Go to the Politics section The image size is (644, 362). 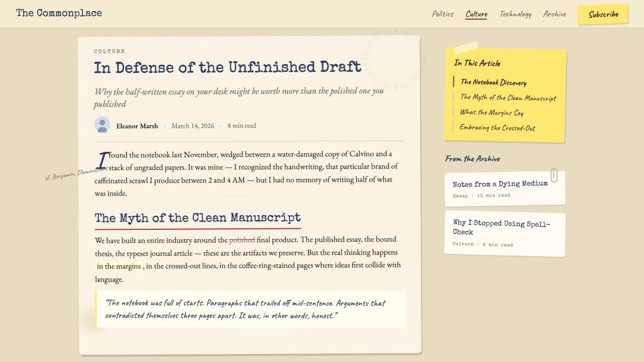pyautogui.click(x=443, y=14)
